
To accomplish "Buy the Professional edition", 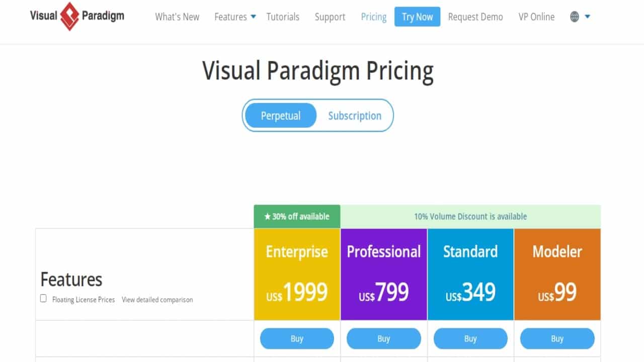I will point(384,338).
